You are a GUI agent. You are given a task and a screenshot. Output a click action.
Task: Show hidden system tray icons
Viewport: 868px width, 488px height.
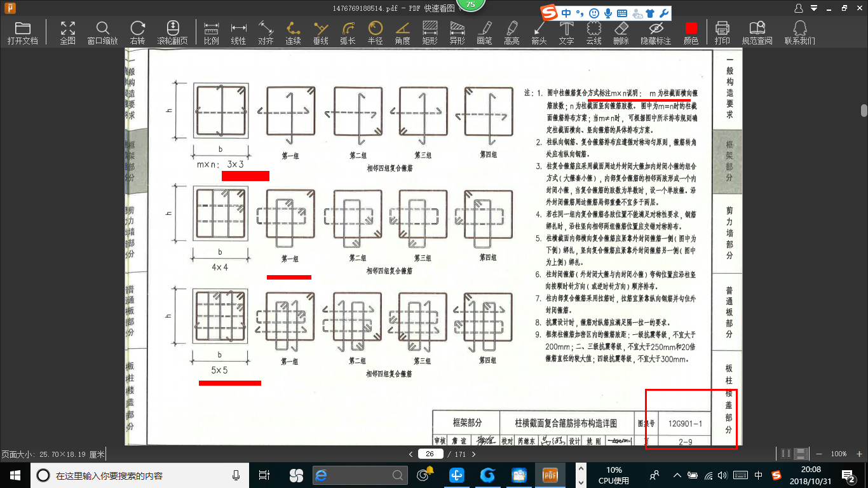point(677,475)
